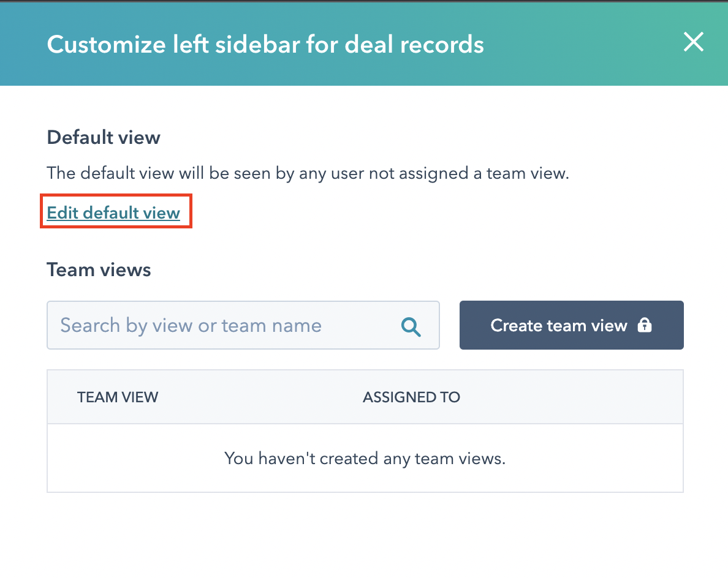Focus the search by view or team name field
The height and width of the screenshot is (578, 728).
[243, 325]
